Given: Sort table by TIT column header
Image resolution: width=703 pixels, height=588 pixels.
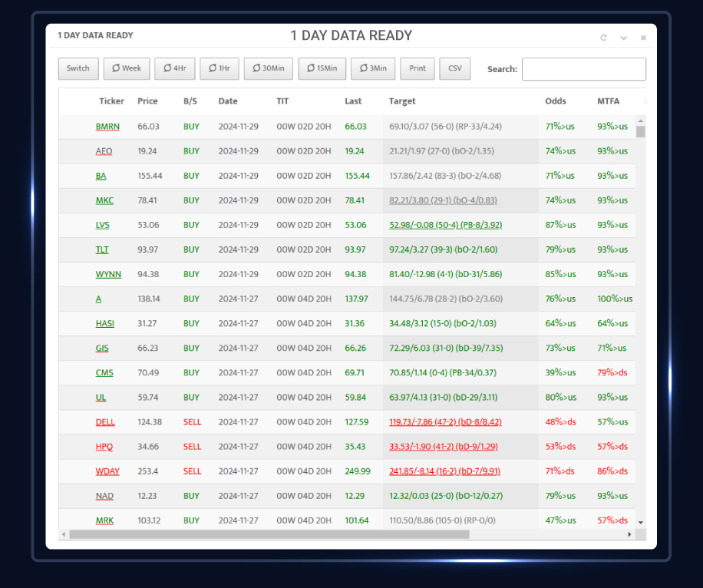Looking at the screenshot, I should tap(282, 101).
